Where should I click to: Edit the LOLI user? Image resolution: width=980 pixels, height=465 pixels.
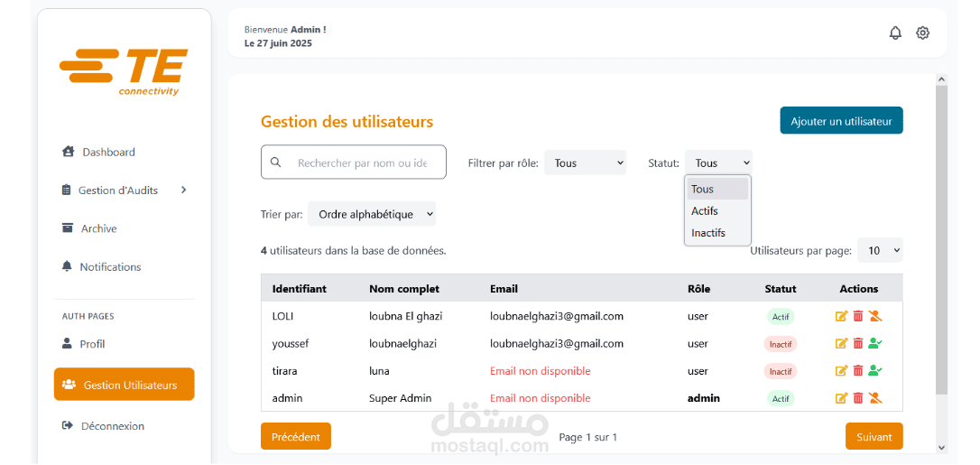(841, 316)
